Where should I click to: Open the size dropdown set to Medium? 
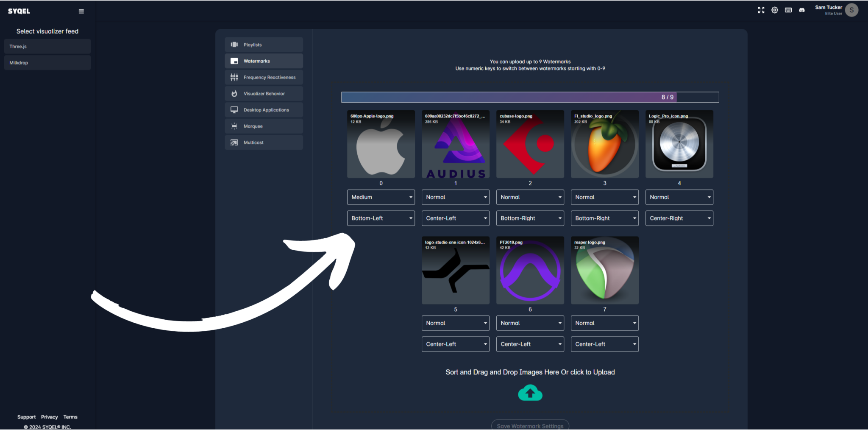[x=381, y=197]
